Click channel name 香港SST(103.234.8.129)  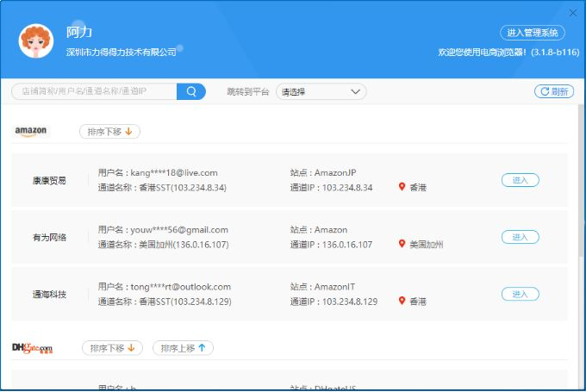coord(185,302)
